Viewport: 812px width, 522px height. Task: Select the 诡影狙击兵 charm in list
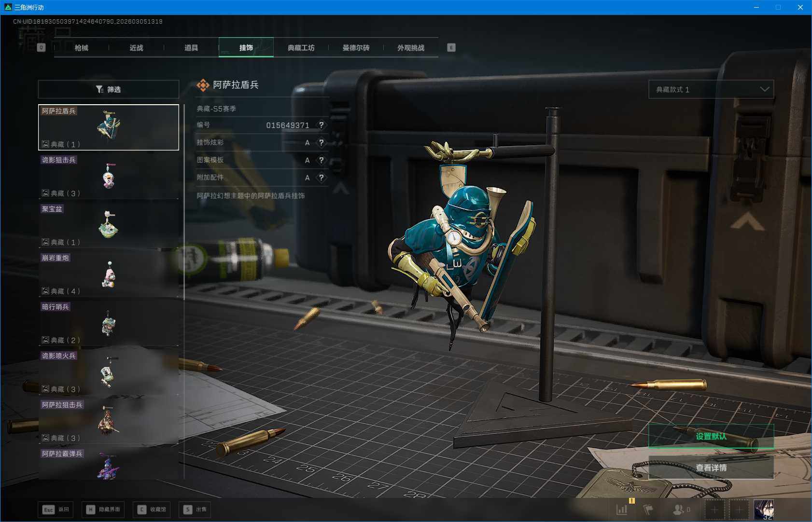click(x=109, y=176)
